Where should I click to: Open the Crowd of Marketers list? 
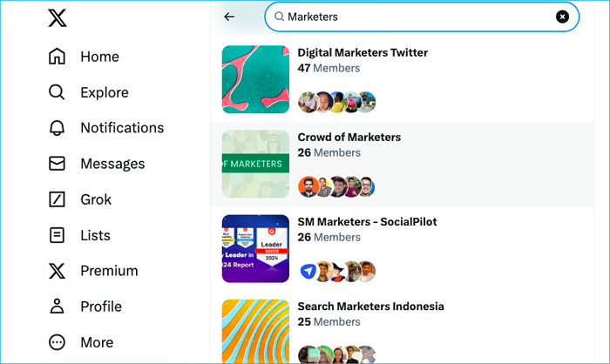(x=349, y=137)
